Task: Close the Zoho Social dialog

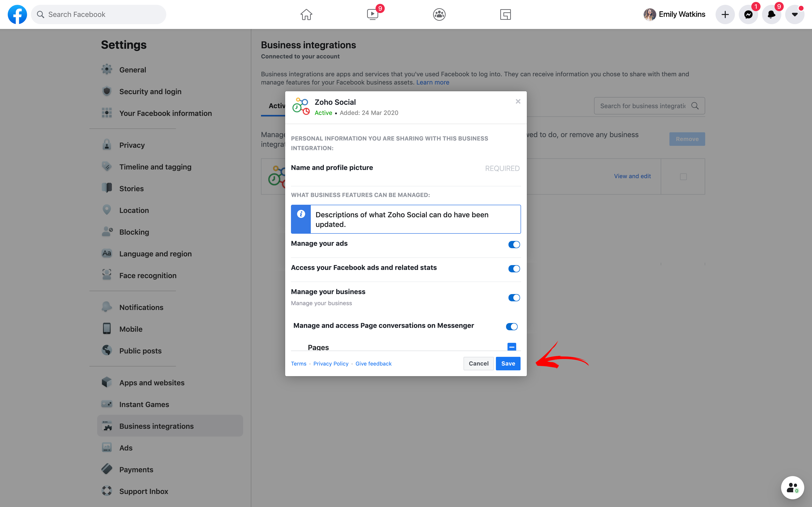Action: [x=518, y=101]
